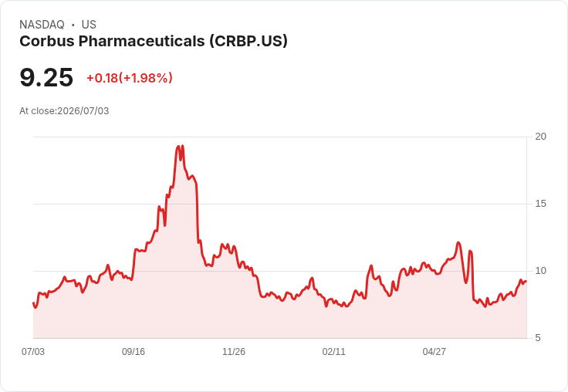Click the 5 y-axis price label
This screenshot has width=568, height=392.
tap(538, 338)
